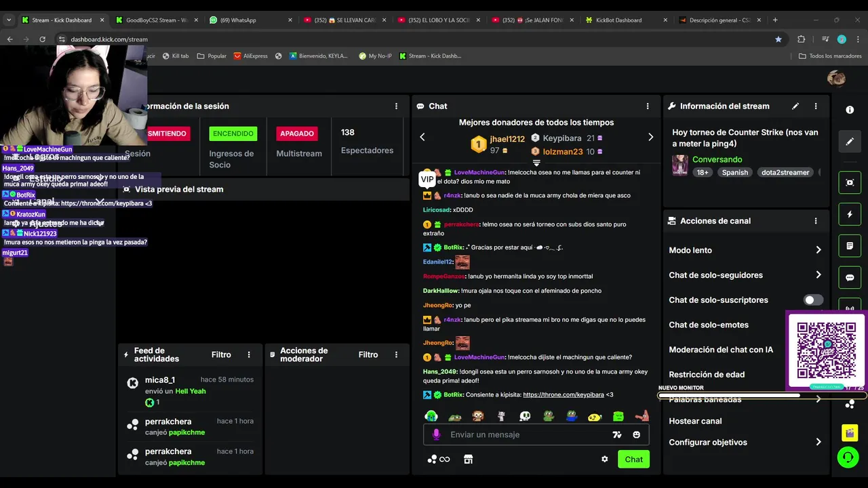Click the Conversando category link
This screenshot has width=868, height=488.
(x=717, y=159)
